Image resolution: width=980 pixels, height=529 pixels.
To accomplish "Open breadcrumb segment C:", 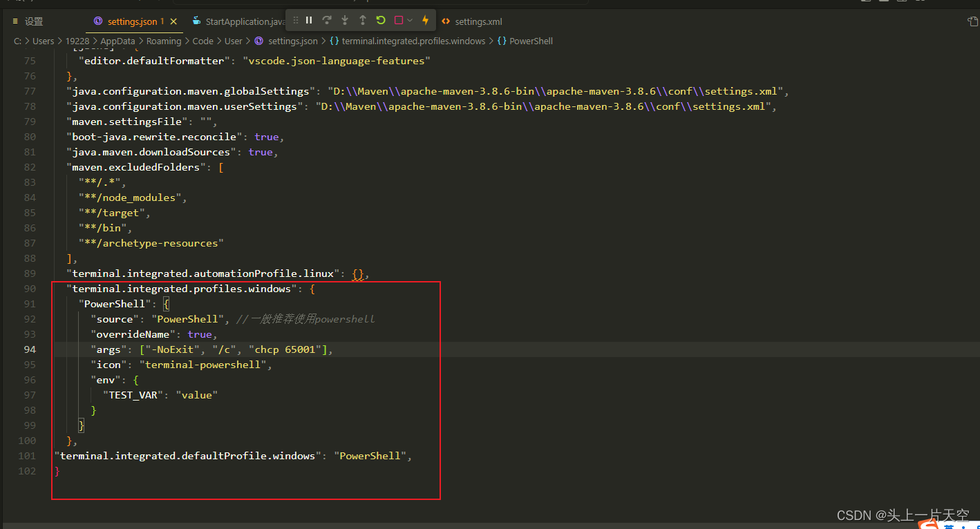I will pos(17,41).
